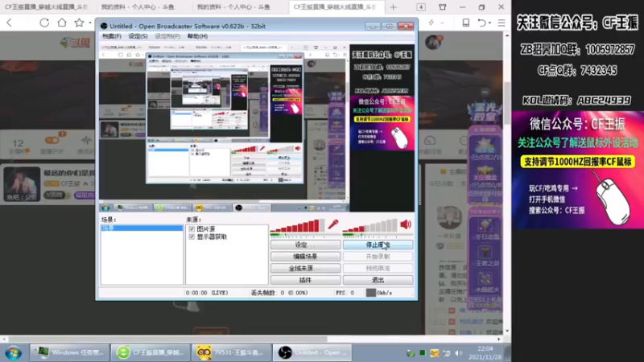Click the 图片源 source name
Viewport: 644px width, 362px height.
(x=206, y=229)
